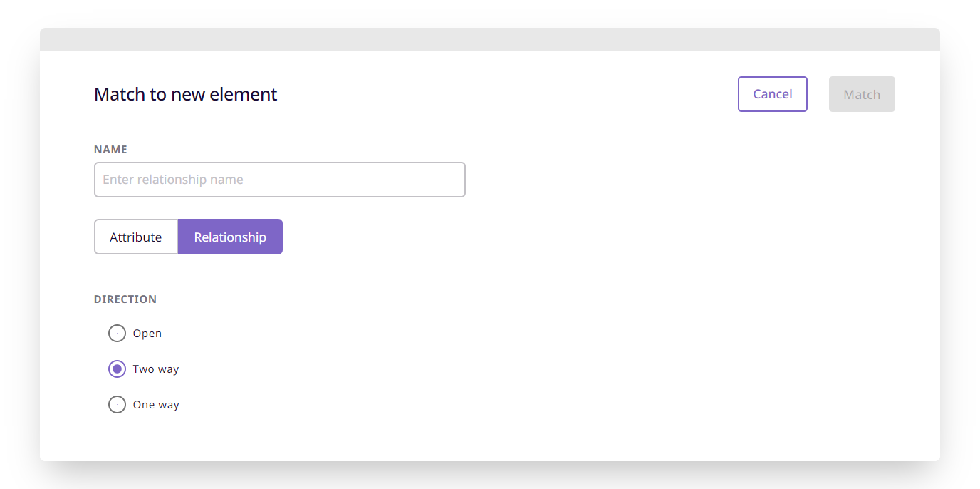Click the empty circle beside Open

[117, 333]
